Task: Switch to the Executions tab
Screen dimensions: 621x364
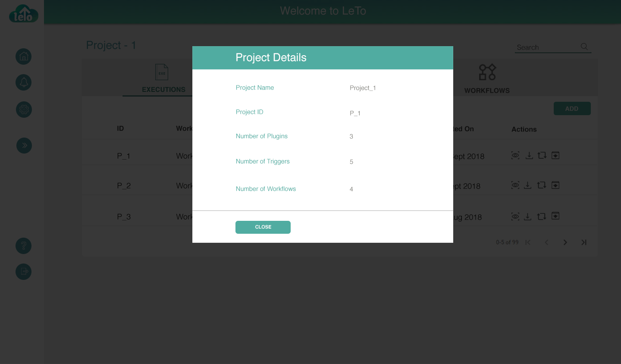Action: pos(163,78)
